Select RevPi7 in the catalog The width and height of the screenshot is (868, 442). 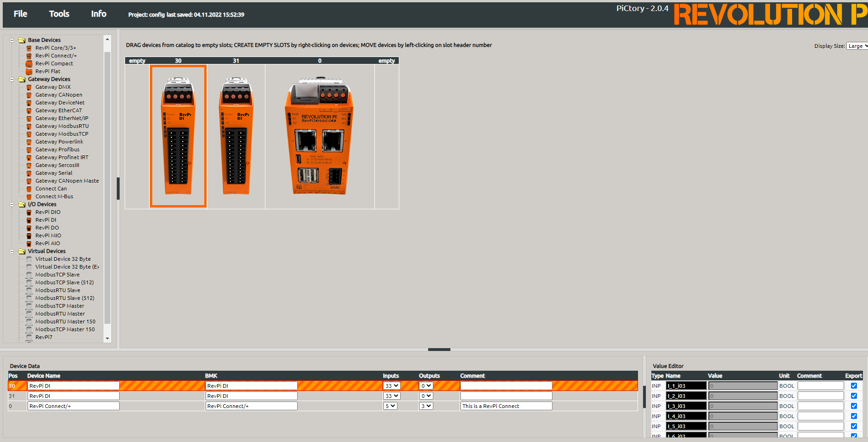pyautogui.click(x=44, y=337)
